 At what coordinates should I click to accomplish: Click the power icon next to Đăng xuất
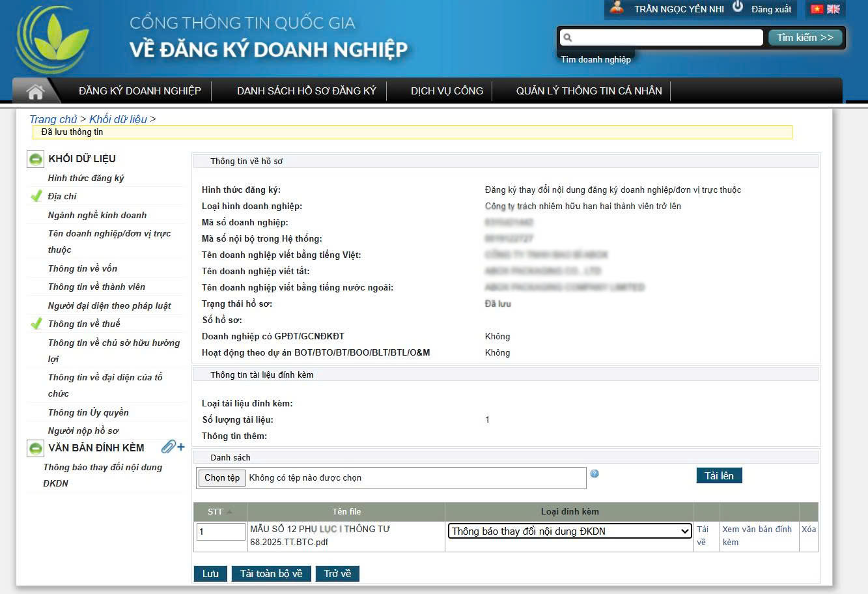[x=738, y=7]
